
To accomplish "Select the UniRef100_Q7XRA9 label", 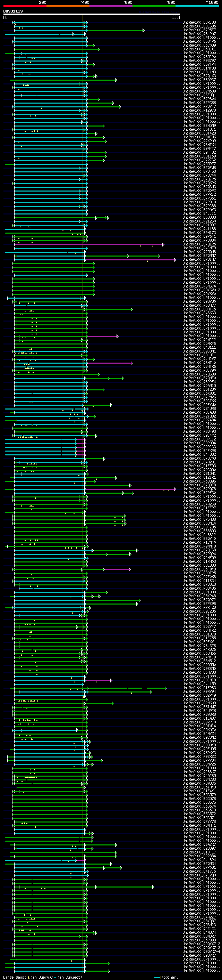I will [x=199, y=141].
